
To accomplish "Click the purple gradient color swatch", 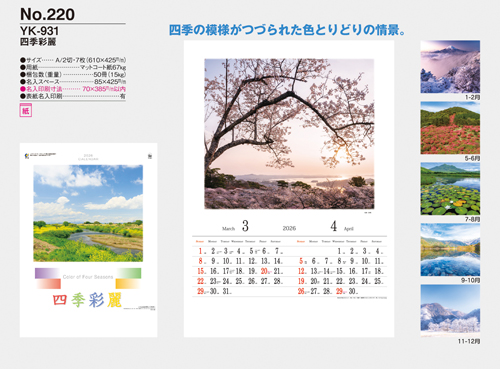I will 48,273.
